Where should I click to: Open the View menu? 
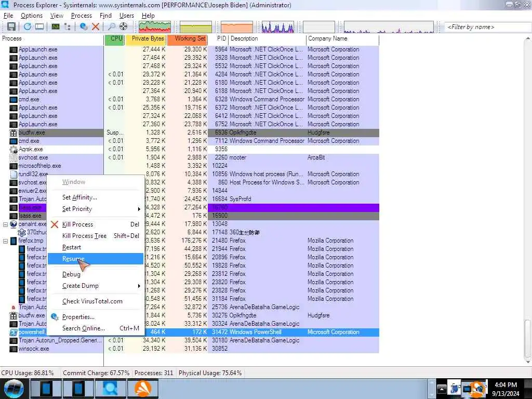(57, 16)
